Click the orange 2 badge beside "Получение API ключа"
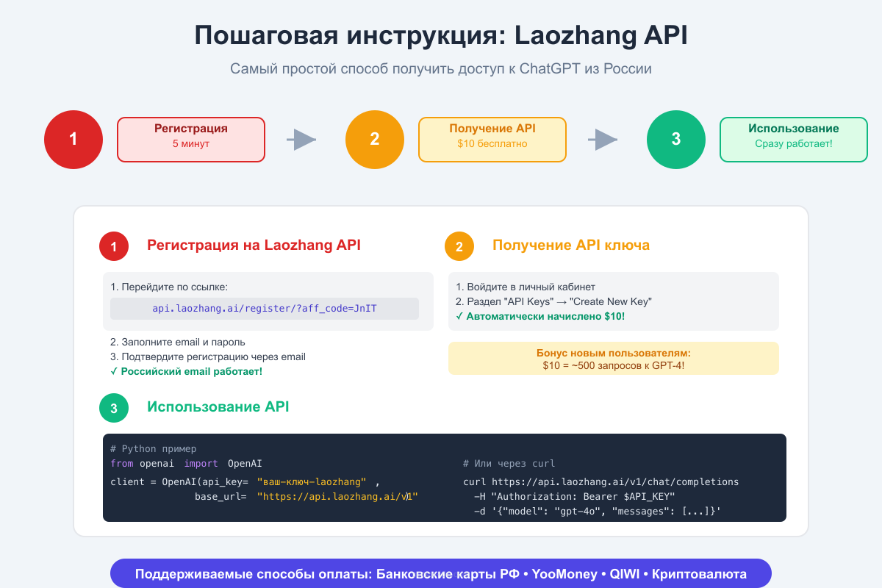This screenshot has width=882, height=588. [459, 246]
